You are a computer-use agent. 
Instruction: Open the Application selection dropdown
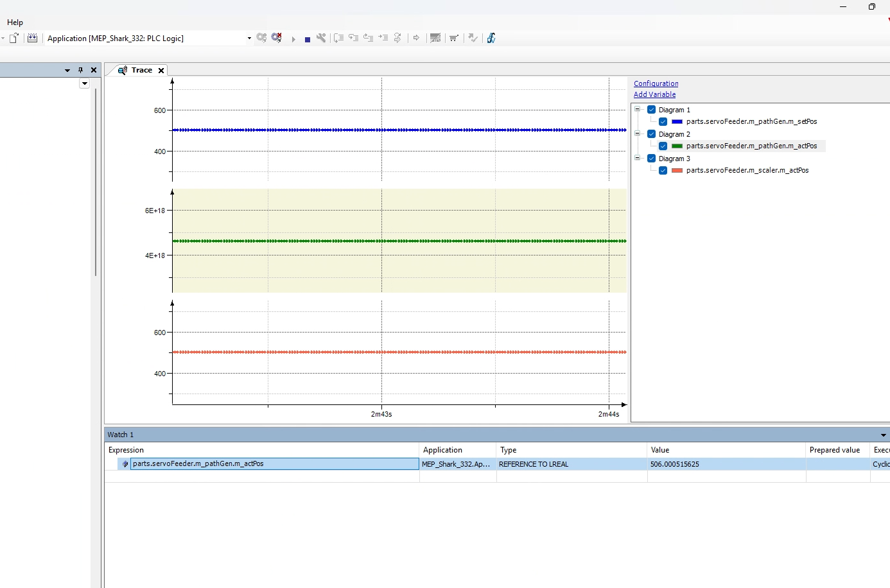tap(249, 39)
